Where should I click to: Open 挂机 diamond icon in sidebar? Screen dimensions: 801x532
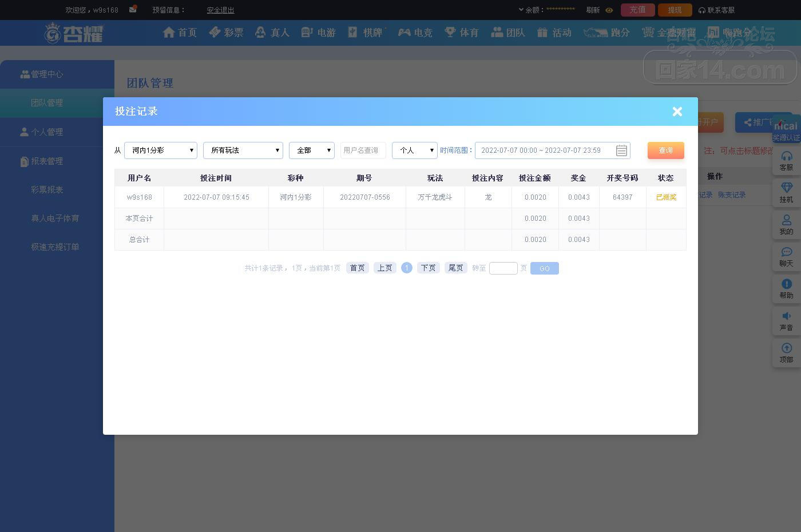click(787, 188)
